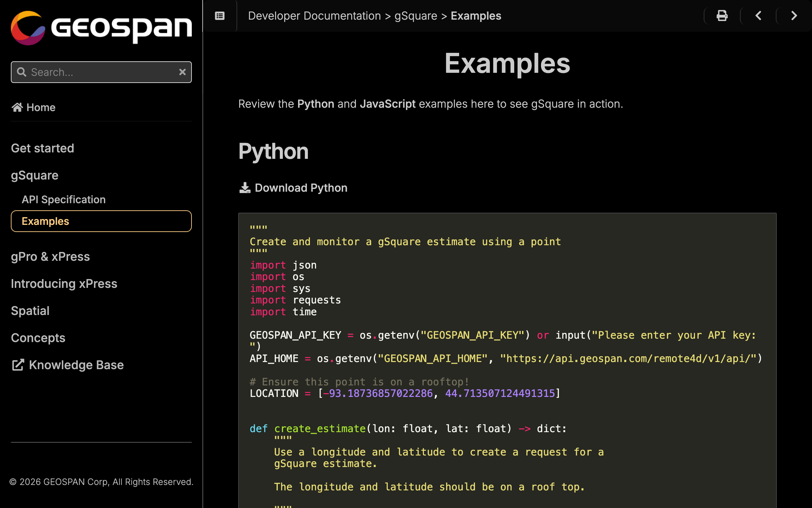Click the print page icon

tap(722, 16)
